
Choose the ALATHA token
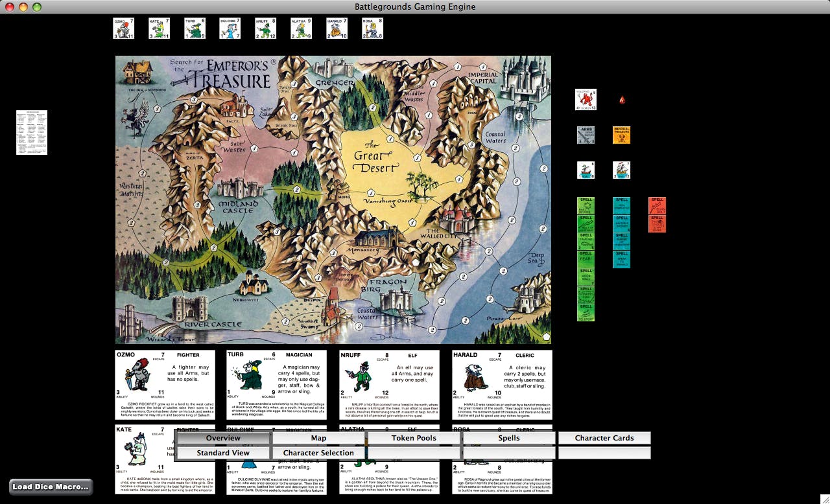[301, 29]
